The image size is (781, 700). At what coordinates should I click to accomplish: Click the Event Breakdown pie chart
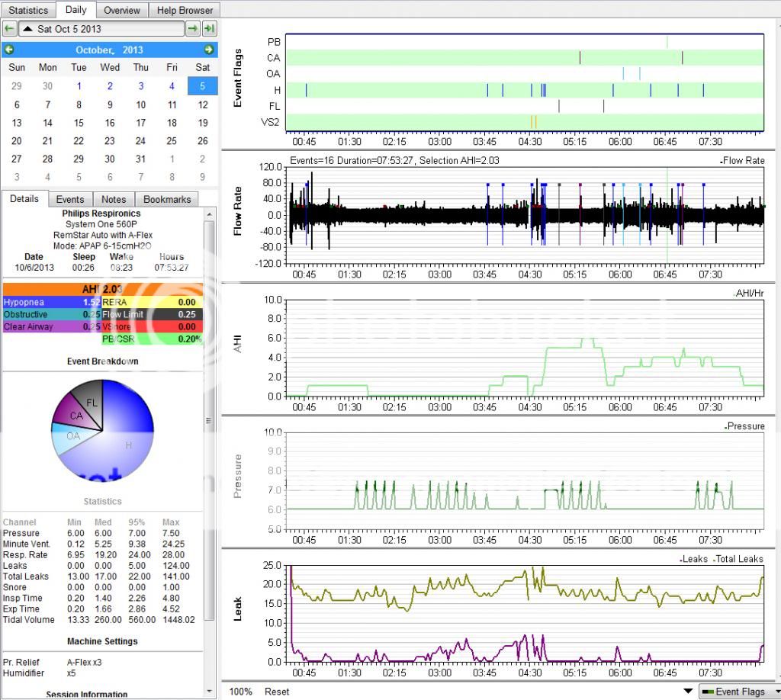coord(102,431)
